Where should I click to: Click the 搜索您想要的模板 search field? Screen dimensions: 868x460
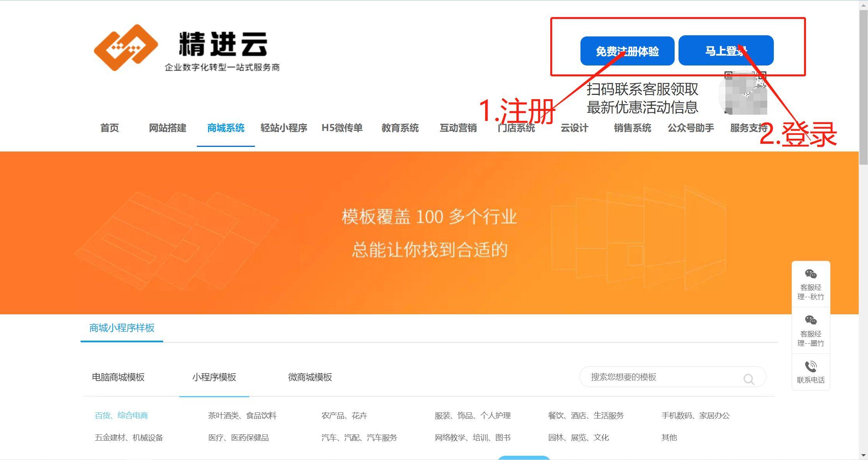click(673, 377)
